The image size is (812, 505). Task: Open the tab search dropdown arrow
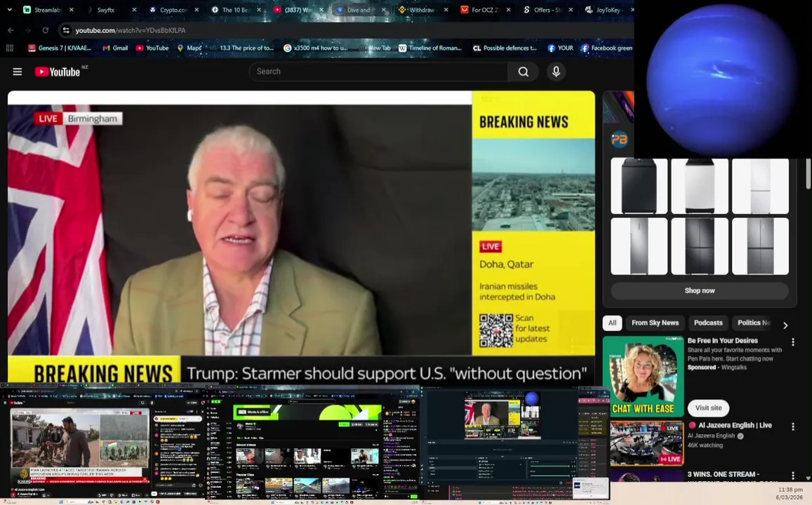(9, 9)
